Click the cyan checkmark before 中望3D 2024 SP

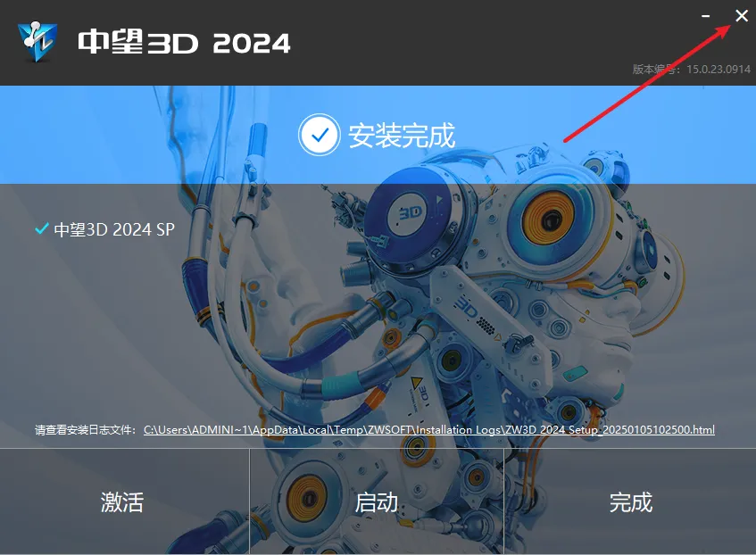pos(42,228)
